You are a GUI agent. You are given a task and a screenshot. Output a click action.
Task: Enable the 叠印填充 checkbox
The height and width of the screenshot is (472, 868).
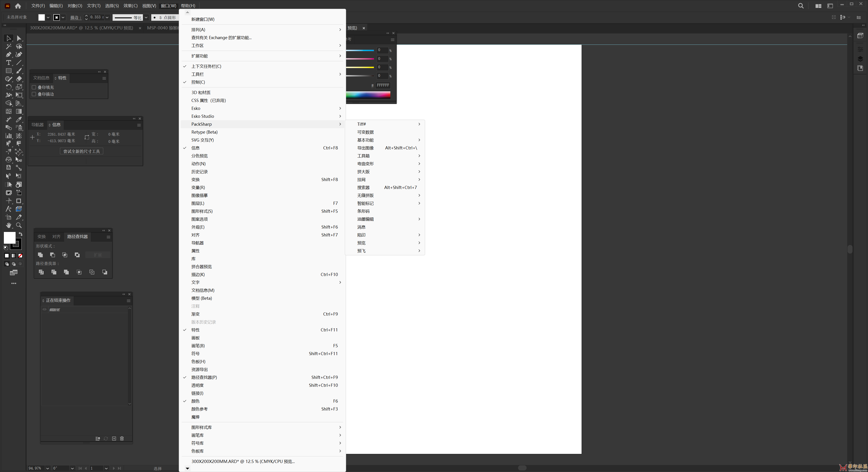[x=34, y=87]
